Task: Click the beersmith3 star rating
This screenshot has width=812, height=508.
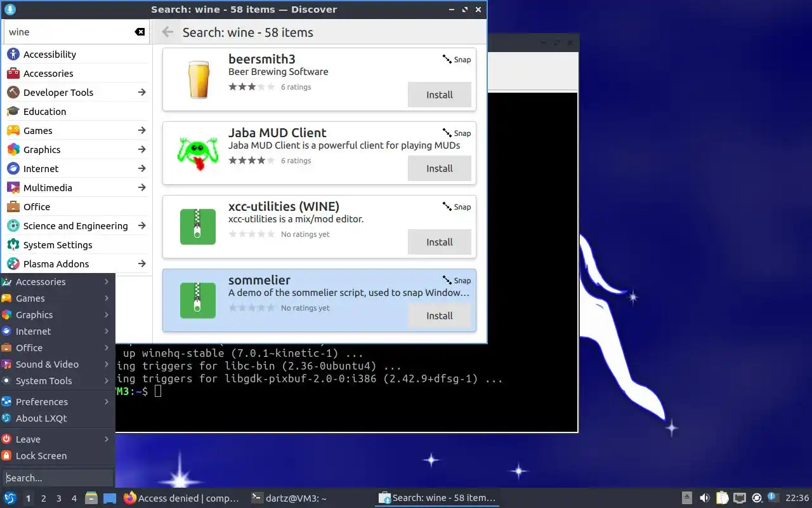Action: click(252, 87)
